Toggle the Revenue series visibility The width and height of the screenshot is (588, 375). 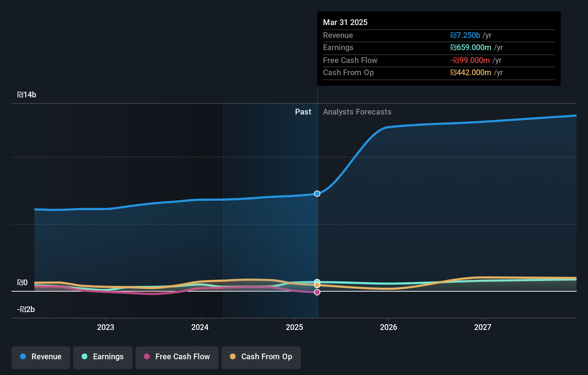tap(40, 357)
